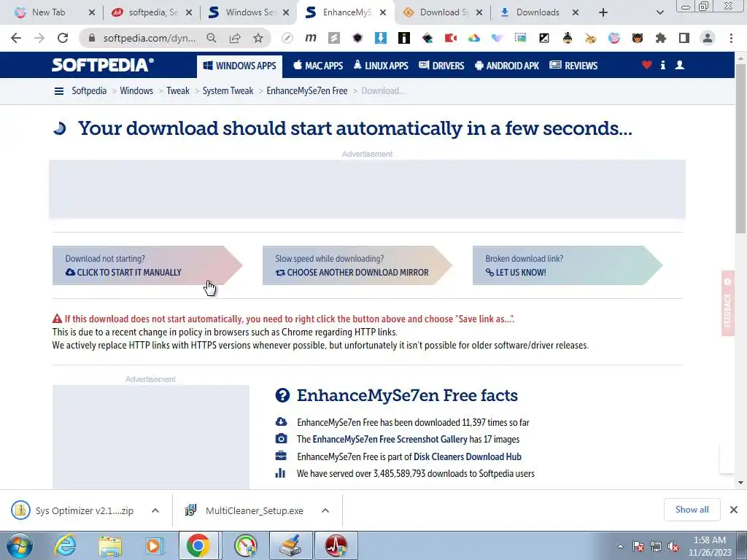Open the Linux Apps menu item
This screenshot has height=560, width=747.
pos(381,66)
